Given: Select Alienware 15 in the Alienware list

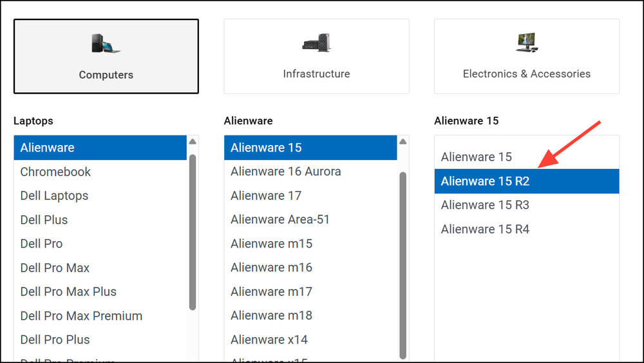Looking at the screenshot, I should (310, 148).
